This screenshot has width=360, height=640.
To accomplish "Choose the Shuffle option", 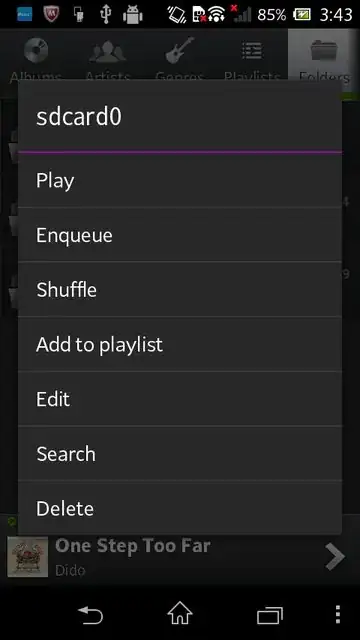I will click(180, 289).
